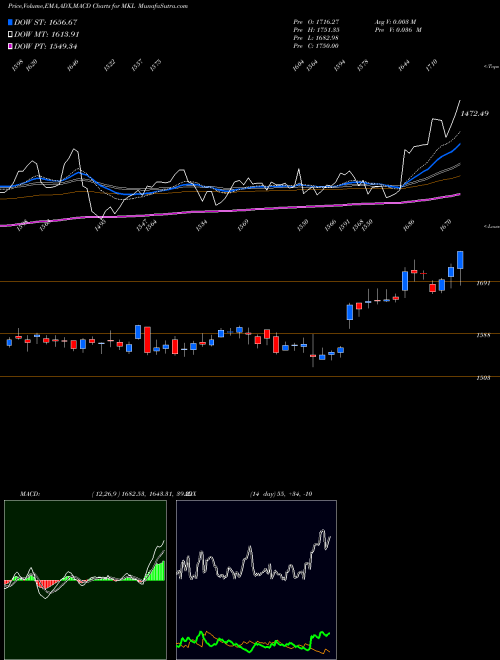Click the red MACD histogram bars
500x660 pixels.
44,585
